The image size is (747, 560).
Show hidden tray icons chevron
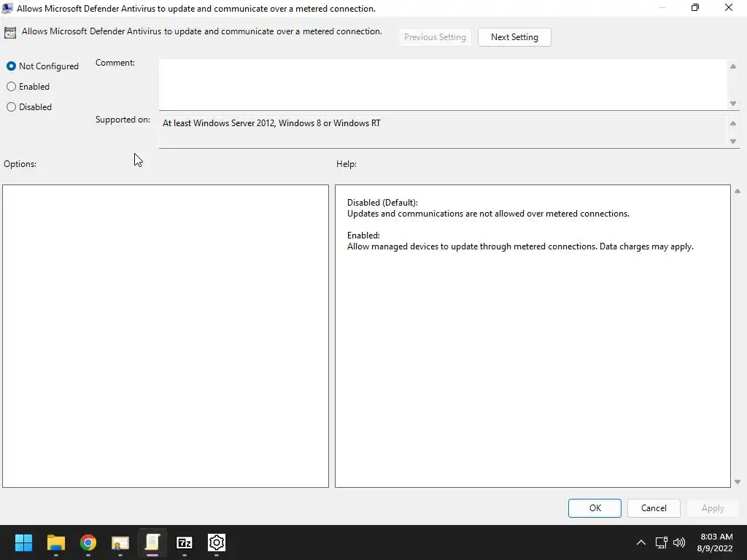pos(641,542)
